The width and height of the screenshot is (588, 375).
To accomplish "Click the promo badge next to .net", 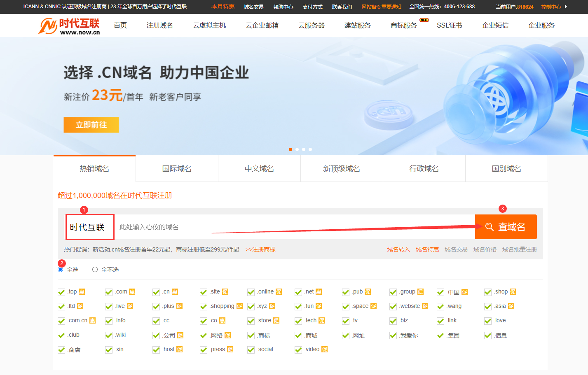I will [319, 292].
